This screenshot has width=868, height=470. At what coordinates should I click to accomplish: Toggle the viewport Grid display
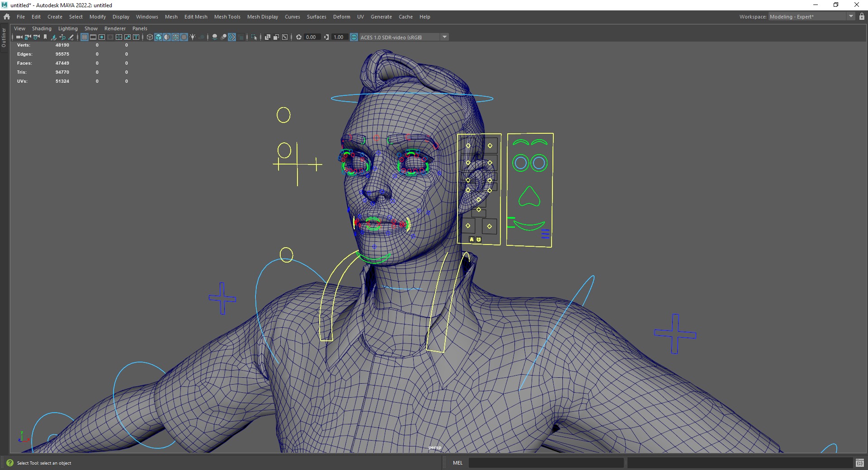(x=85, y=37)
